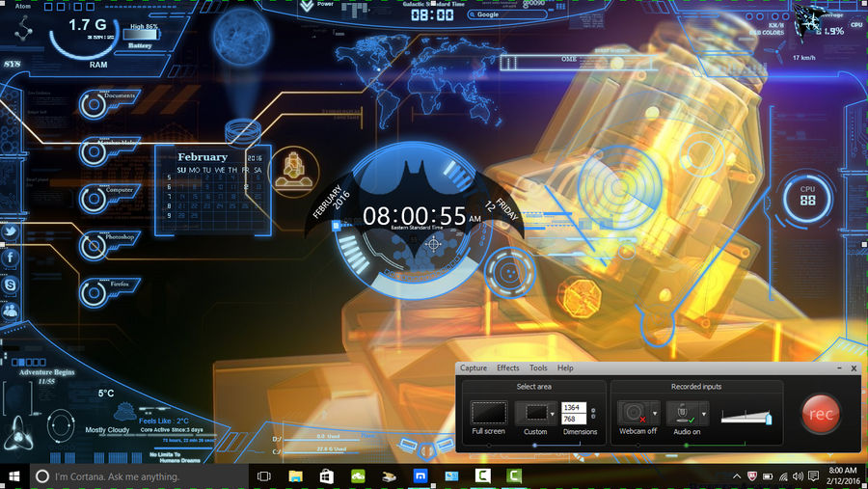Edit the 1364 width dimension field
This screenshot has height=489, width=868.
tap(573, 407)
